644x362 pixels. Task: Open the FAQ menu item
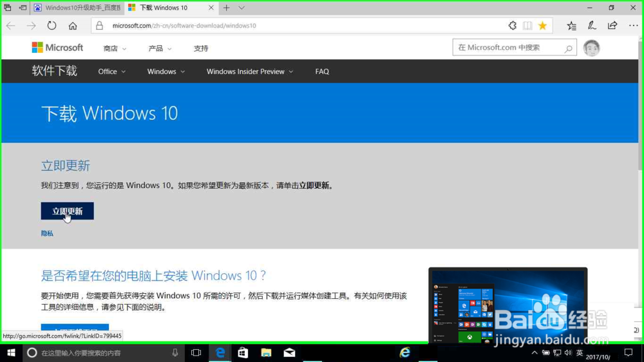coord(322,71)
